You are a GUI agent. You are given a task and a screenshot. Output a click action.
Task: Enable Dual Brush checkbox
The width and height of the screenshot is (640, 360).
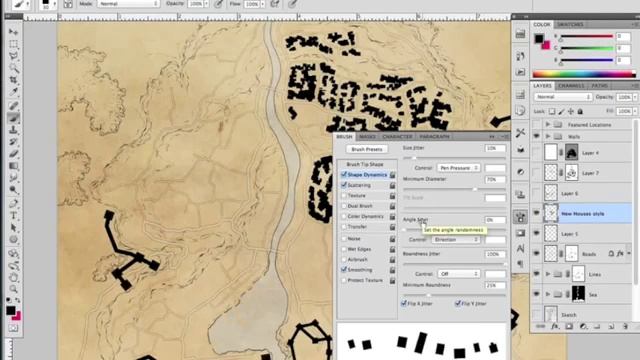[344, 206]
